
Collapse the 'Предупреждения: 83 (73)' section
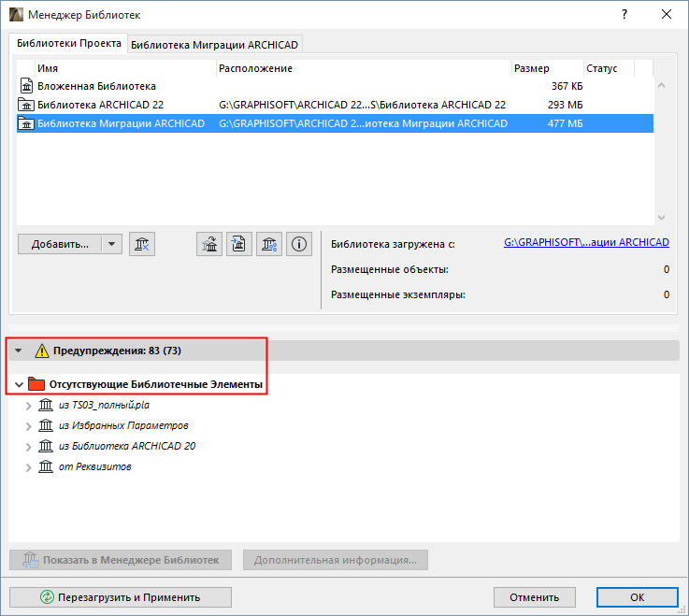(18, 351)
